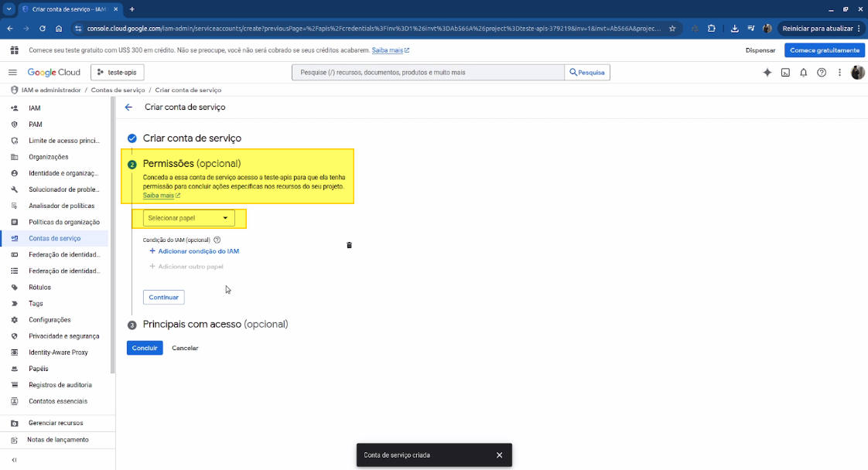Click Adicionar condição do IAM link
Viewport: 868px width, 470px height.
coord(194,251)
